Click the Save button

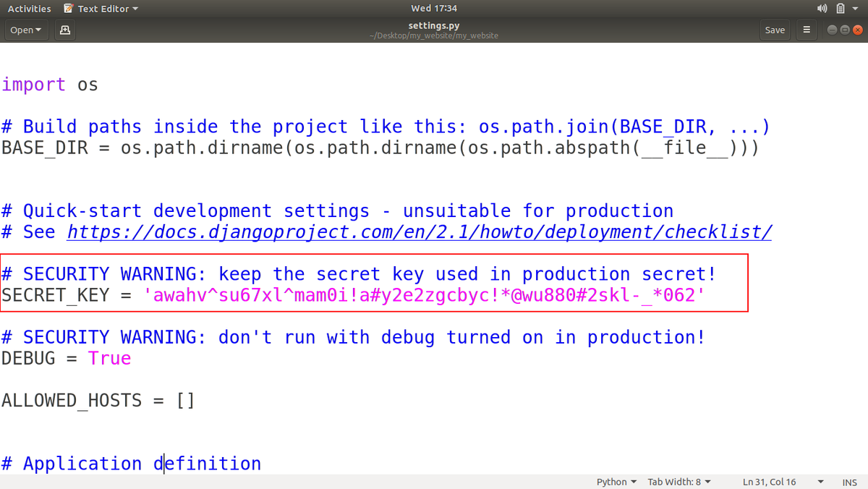[x=775, y=30]
